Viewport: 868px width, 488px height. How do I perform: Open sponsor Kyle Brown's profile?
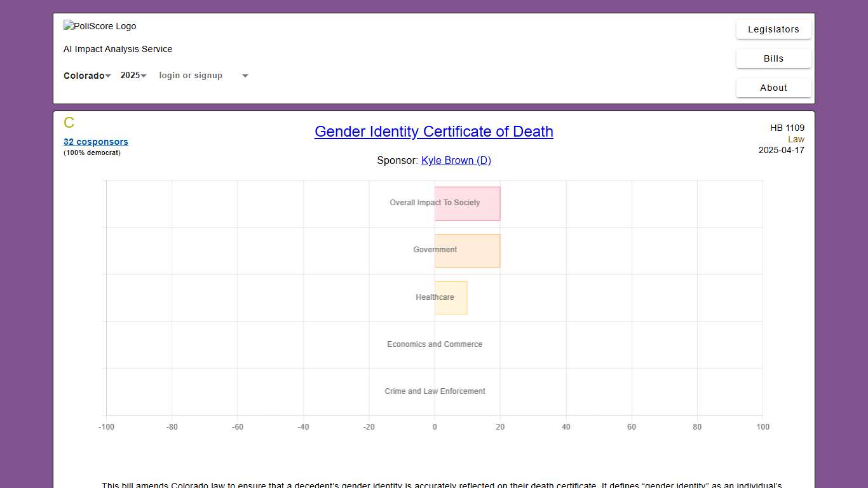[x=456, y=160]
